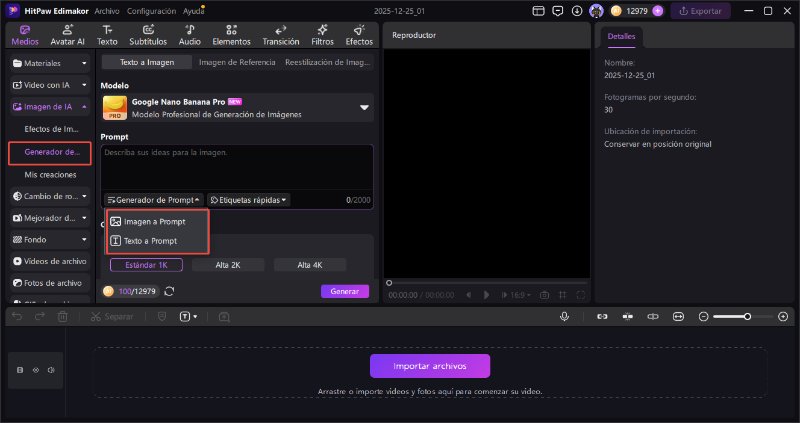The height and width of the screenshot is (423, 800).
Task: Expand the Materiales section
Action: click(x=49, y=63)
